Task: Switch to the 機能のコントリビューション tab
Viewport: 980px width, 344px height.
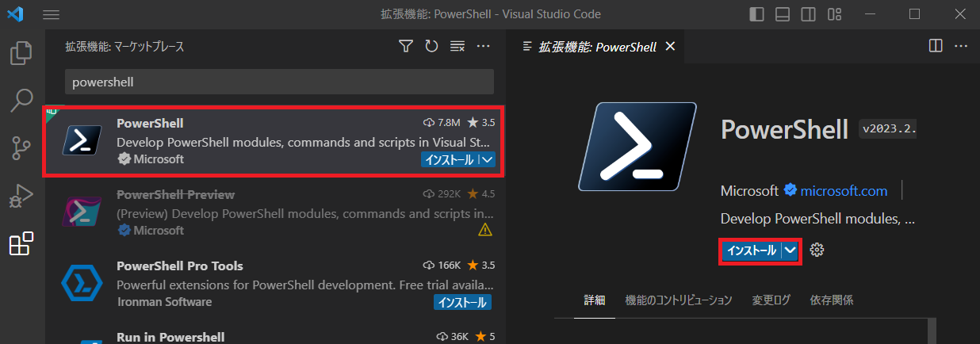Action: (678, 300)
